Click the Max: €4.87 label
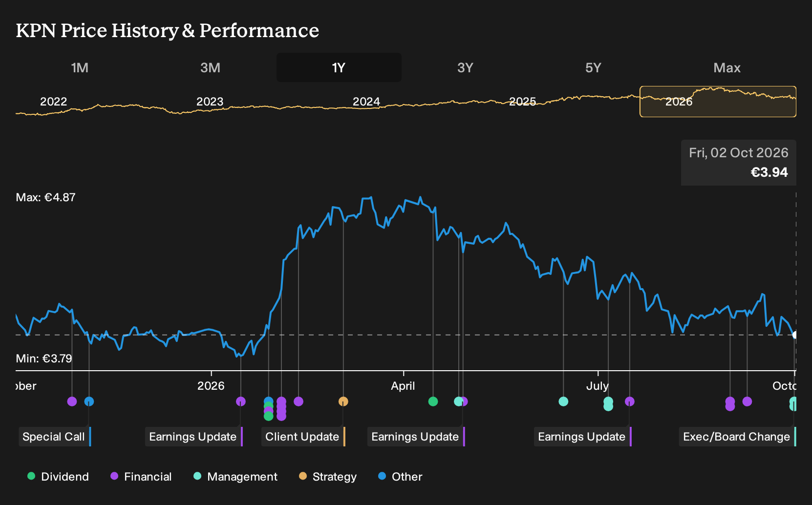Screen dimensions: 812x505 (46, 197)
